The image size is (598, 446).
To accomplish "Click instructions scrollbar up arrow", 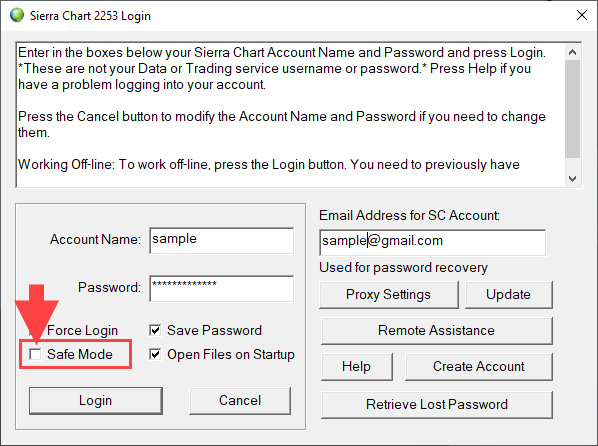I will pos(572,52).
